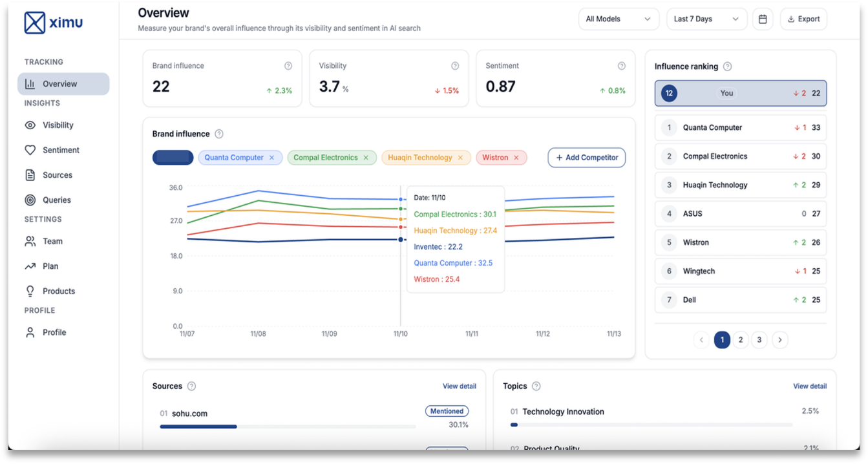Expand the All Models dropdown
Image resolution: width=868 pixels, height=464 pixels.
(618, 19)
